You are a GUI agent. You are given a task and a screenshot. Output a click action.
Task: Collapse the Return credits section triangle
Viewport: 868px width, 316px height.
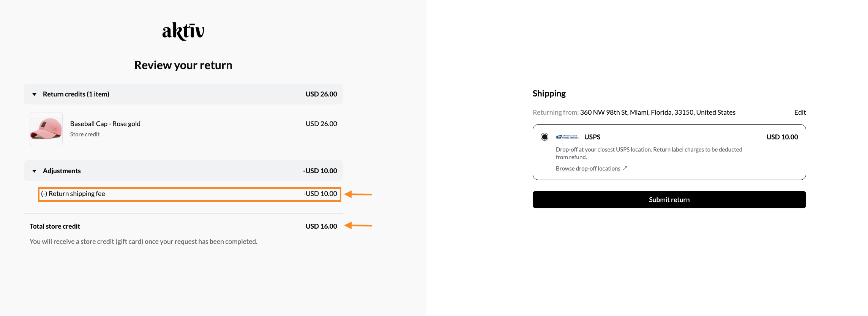pos(35,94)
